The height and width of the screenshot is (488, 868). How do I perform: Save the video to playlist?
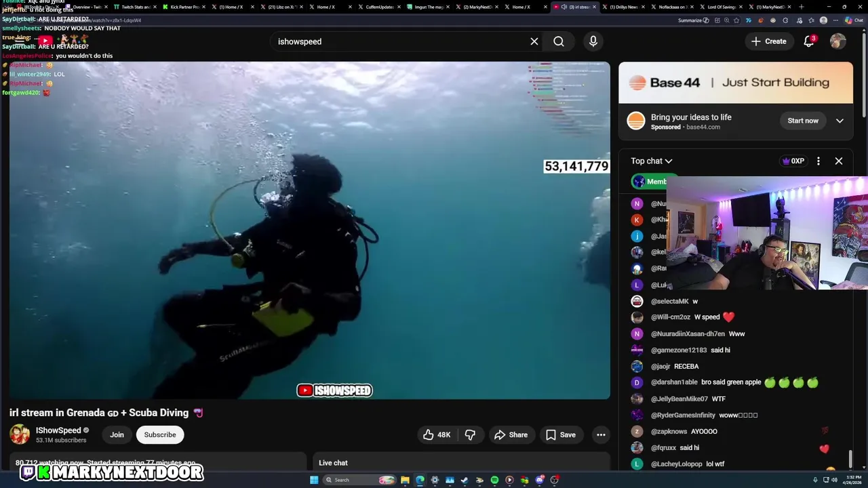[x=561, y=434]
